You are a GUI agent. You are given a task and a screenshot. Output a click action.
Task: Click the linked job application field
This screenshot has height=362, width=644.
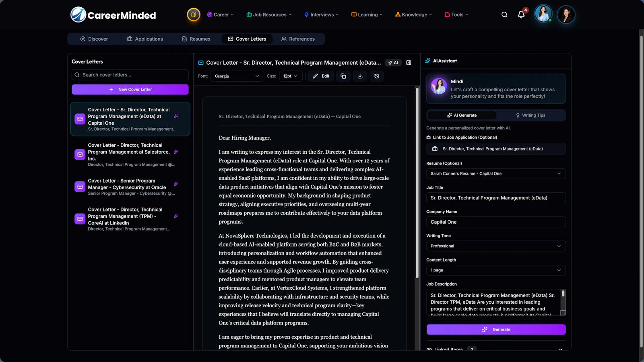(x=496, y=149)
